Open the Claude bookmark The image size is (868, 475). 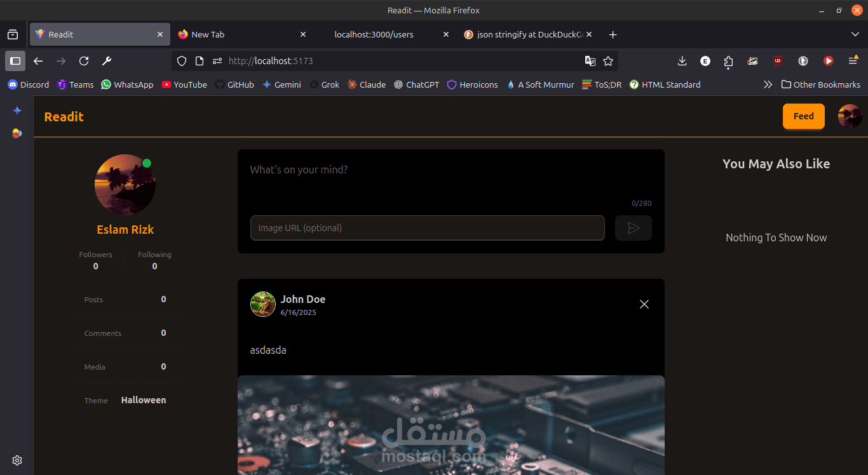click(x=367, y=84)
